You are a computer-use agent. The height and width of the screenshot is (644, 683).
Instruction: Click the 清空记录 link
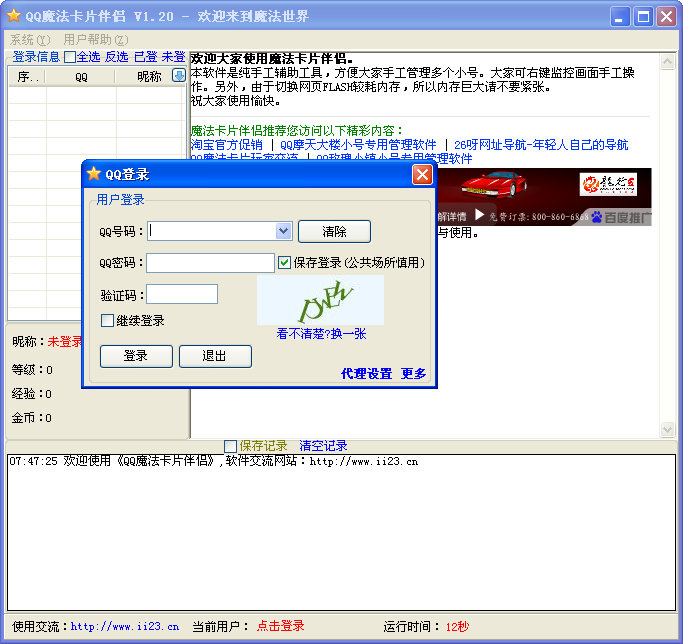coord(323,446)
